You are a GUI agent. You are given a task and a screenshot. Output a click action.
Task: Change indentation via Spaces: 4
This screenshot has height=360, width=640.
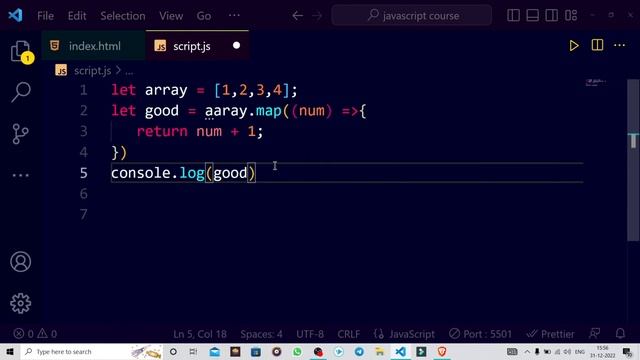pos(261,334)
